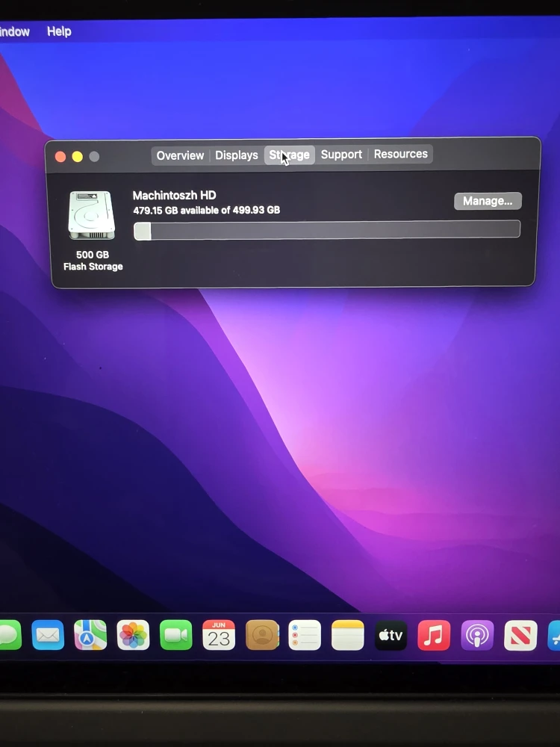This screenshot has width=560, height=747.
Task: Launch Maps from the Dock
Action: coord(90,635)
